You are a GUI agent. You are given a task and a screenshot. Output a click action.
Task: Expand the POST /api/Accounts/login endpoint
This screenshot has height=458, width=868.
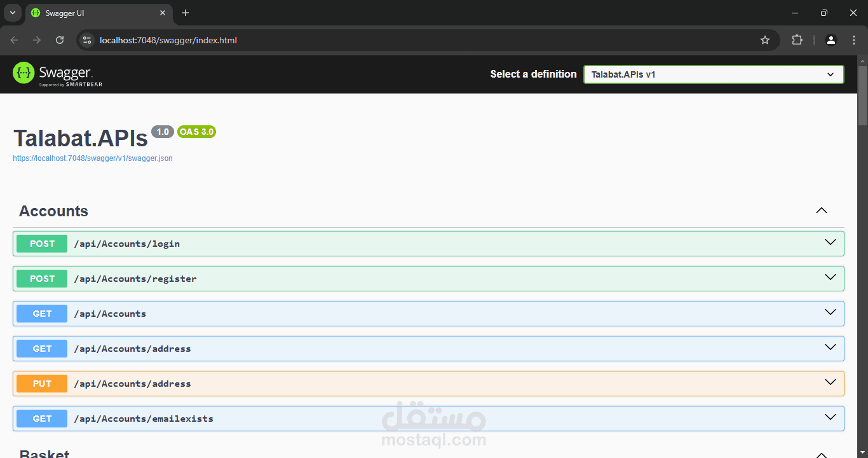[830, 242]
